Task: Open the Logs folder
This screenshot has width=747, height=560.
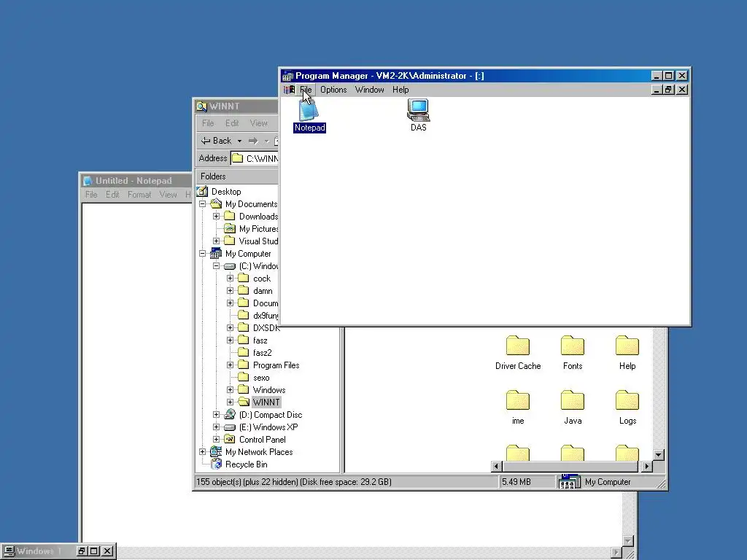Action: 627,408
